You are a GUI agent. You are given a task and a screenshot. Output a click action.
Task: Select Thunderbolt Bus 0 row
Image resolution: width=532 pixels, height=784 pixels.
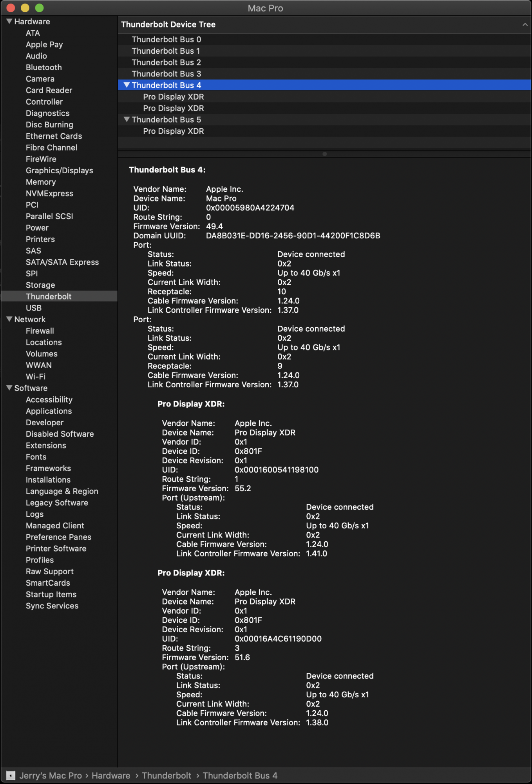pyautogui.click(x=324, y=40)
